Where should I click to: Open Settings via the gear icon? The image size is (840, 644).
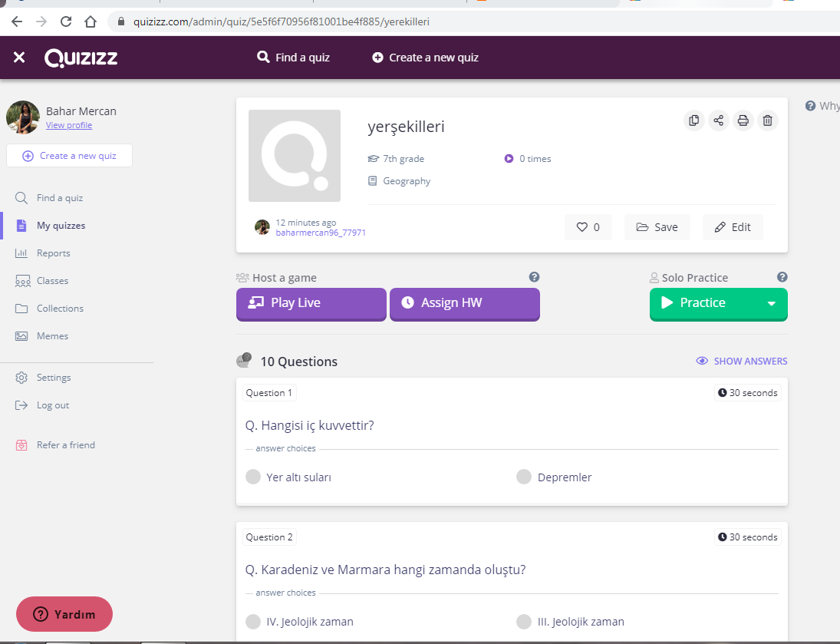click(x=22, y=377)
